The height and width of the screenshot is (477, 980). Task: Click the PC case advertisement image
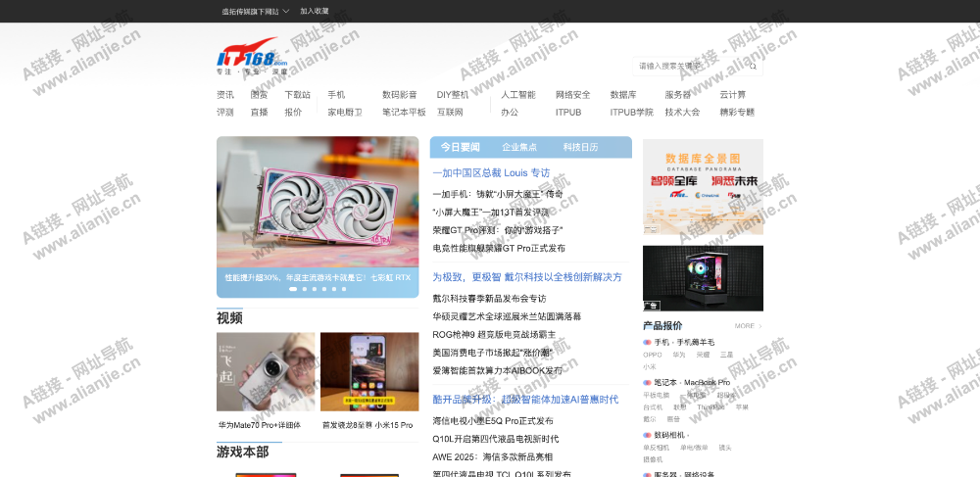pos(703,278)
